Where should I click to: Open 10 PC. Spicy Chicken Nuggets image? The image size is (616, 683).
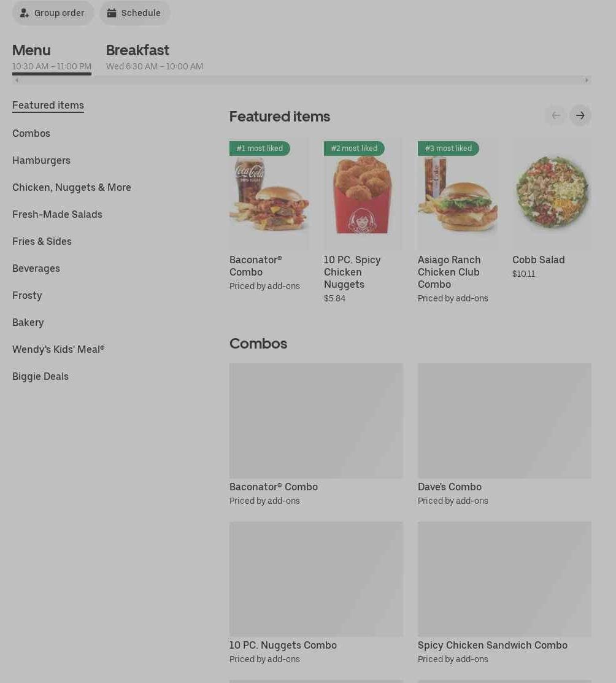click(x=363, y=194)
